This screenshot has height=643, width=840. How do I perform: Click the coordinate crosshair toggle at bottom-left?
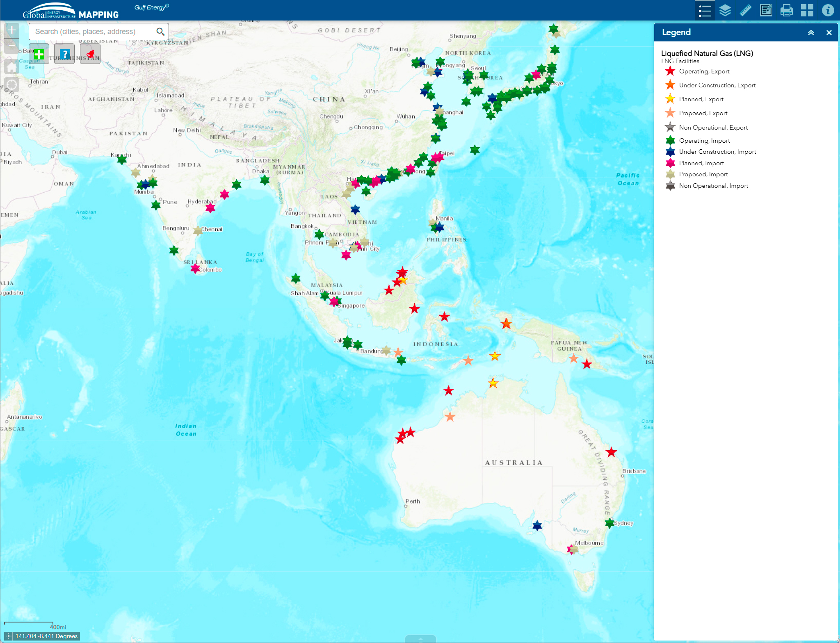point(9,636)
